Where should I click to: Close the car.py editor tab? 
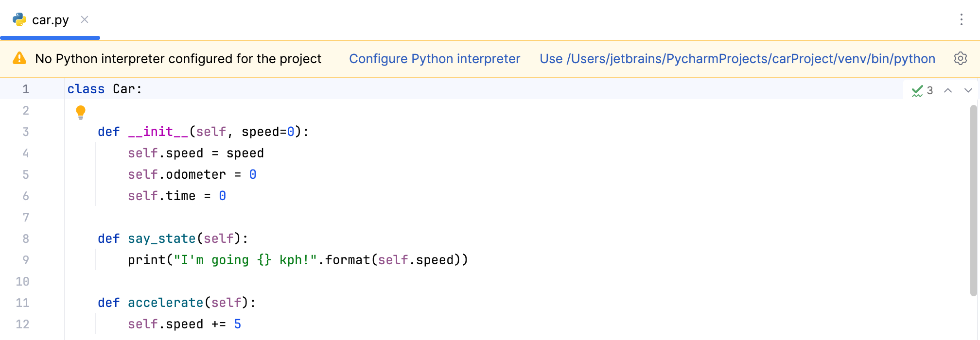(85, 19)
